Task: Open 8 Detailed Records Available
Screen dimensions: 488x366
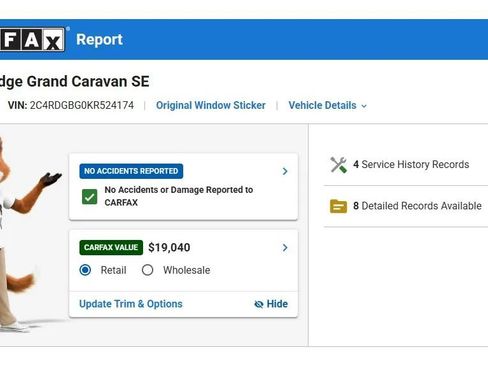Action: pyautogui.click(x=417, y=206)
